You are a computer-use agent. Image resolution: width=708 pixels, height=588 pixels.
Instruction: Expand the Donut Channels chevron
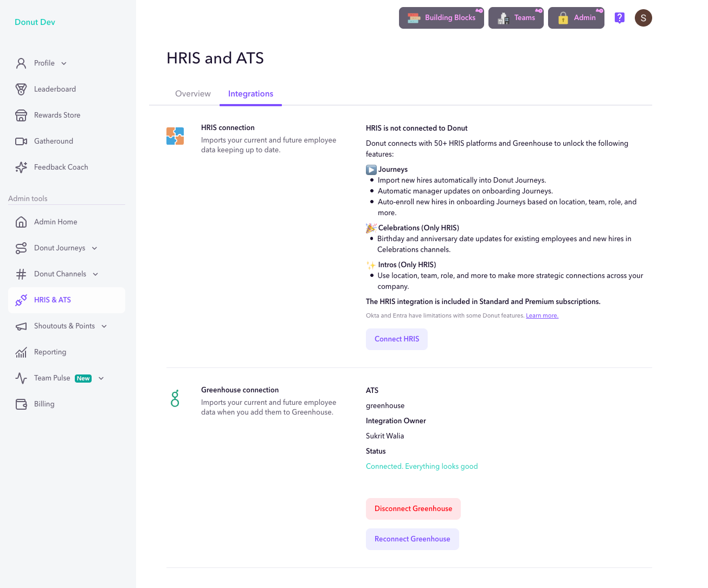[95, 274]
